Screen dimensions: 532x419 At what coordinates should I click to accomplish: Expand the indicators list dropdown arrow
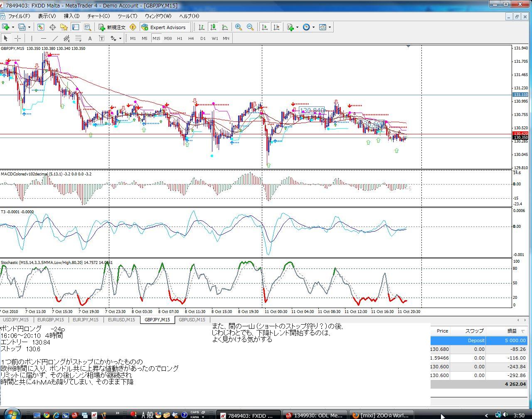(x=297, y=27)
